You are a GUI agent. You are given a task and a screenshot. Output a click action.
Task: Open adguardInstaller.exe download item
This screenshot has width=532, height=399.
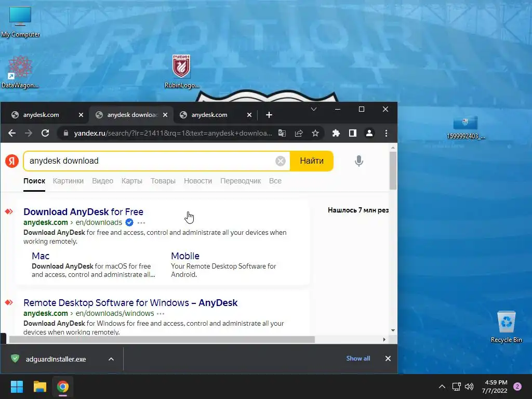[56, 359]
